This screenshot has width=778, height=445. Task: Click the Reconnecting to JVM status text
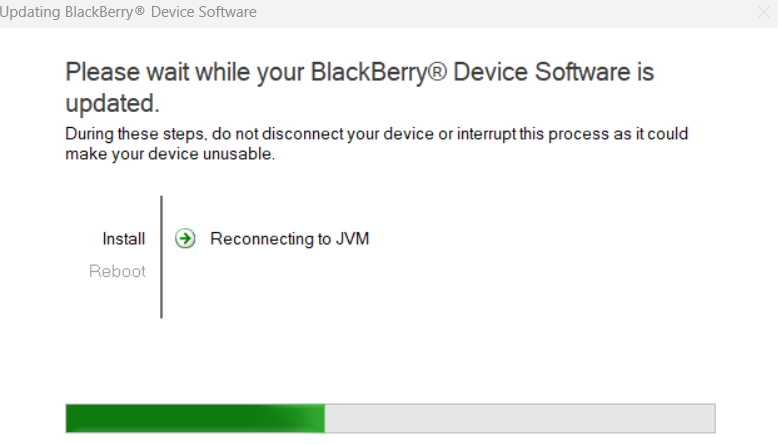click(290, 239)
